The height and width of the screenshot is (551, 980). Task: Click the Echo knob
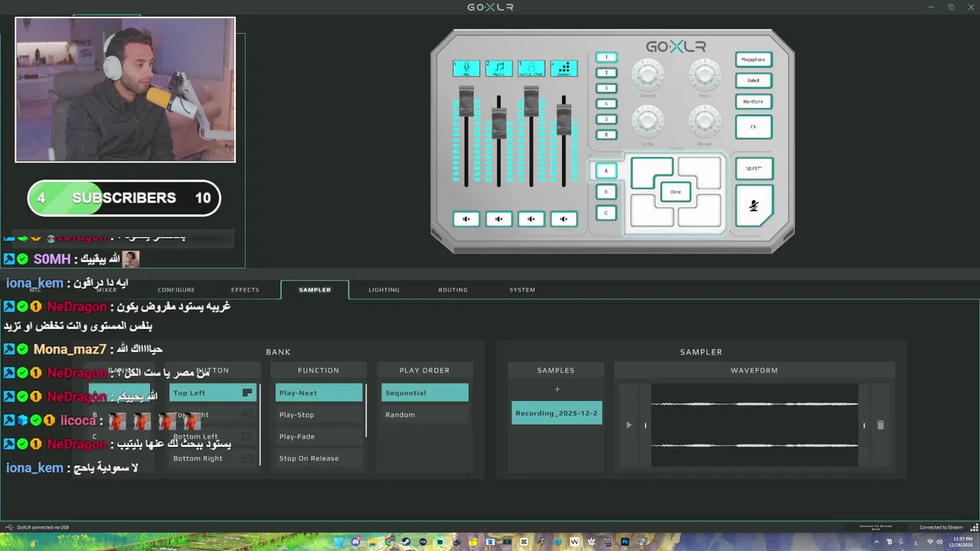pos(648,122)
